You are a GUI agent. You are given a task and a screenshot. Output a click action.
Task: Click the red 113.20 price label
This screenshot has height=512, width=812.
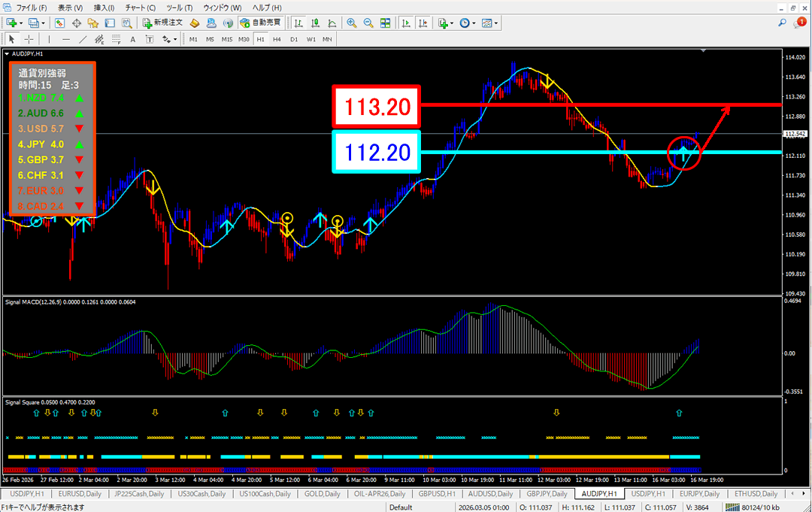375,107
